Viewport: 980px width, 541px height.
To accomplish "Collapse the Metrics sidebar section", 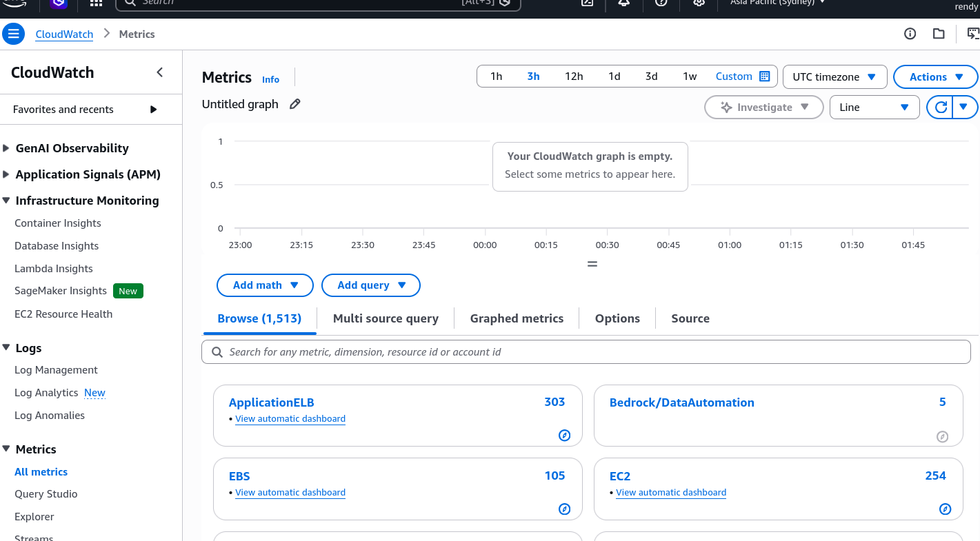I will (x=6, y=449).
